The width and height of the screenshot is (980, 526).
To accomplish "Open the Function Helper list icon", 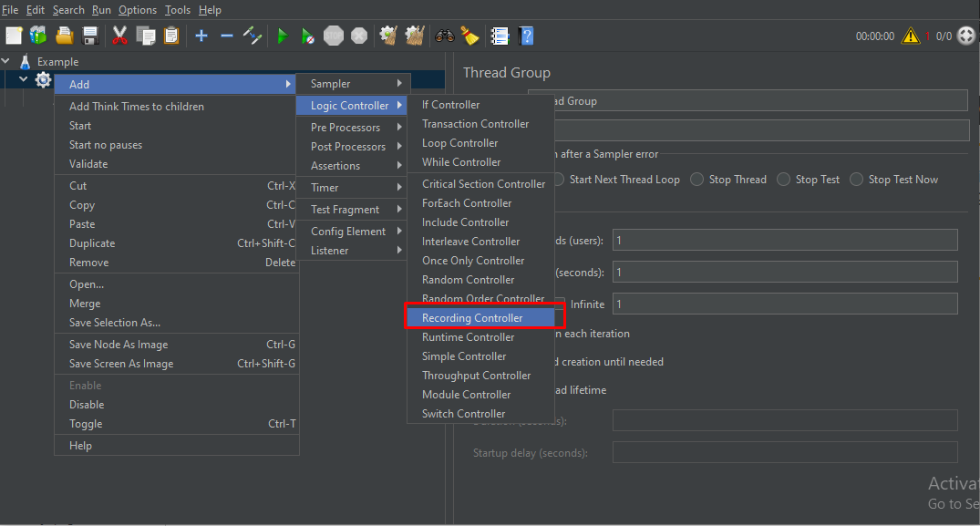I will pyautogui.click(x=500, y=36).
